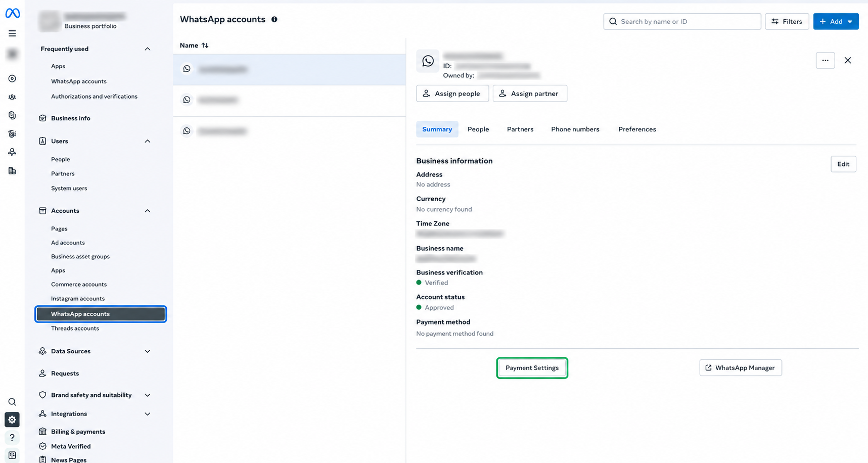Select the third WhatsApp account row

[289, 131]
